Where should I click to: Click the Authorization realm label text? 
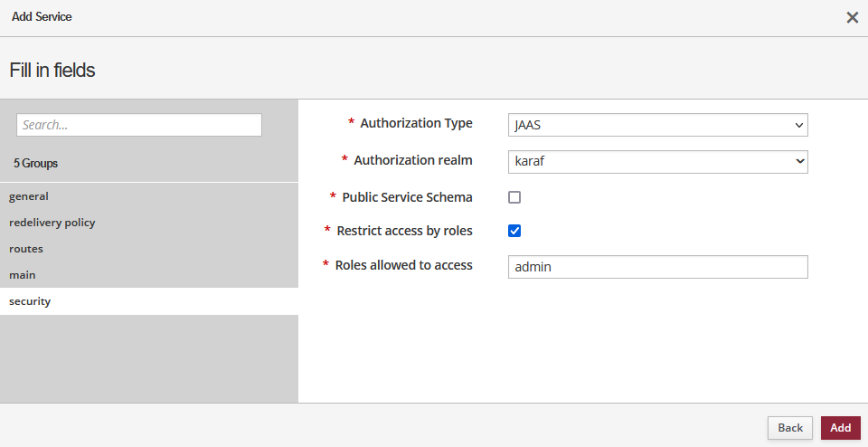point(412,160)
